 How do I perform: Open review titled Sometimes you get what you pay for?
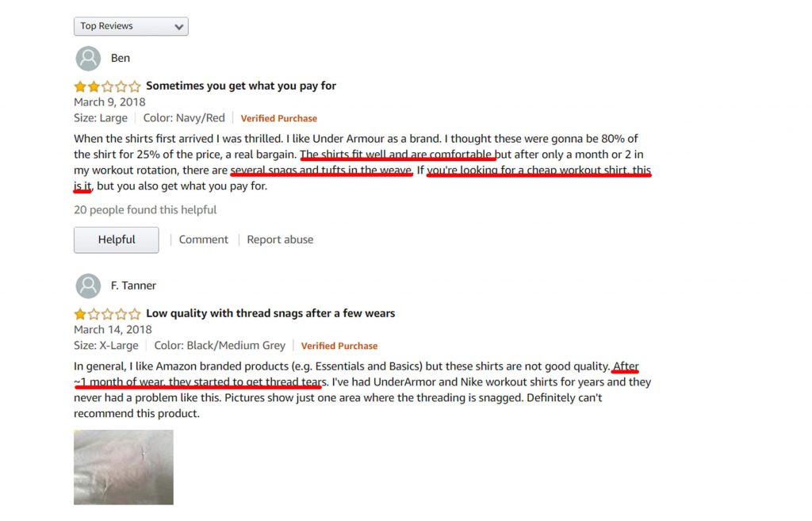coord(241,86)
